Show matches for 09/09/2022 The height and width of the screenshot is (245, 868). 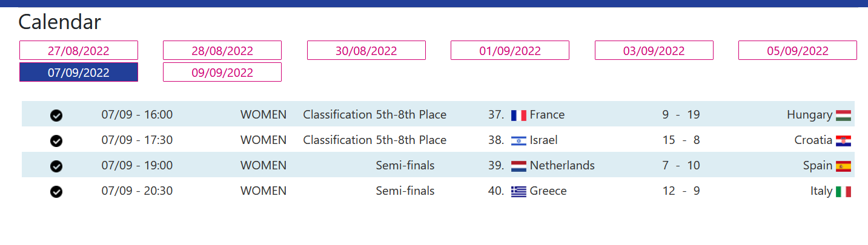click(x=222, y=72)
